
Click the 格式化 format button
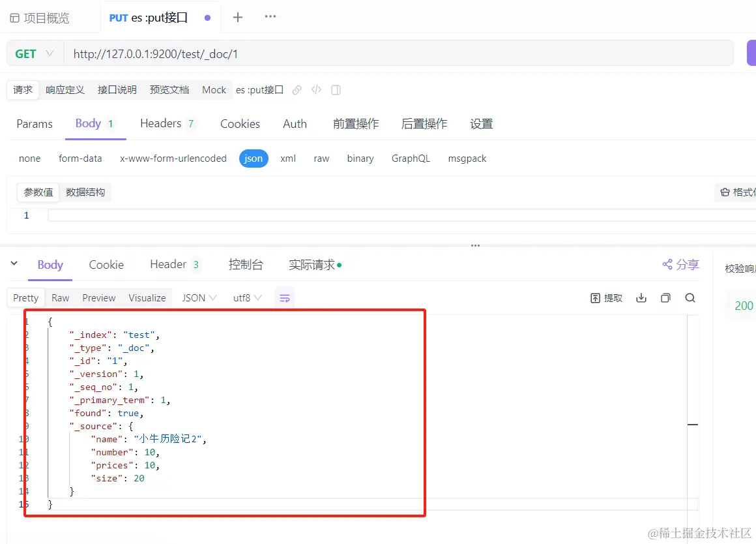736,192
